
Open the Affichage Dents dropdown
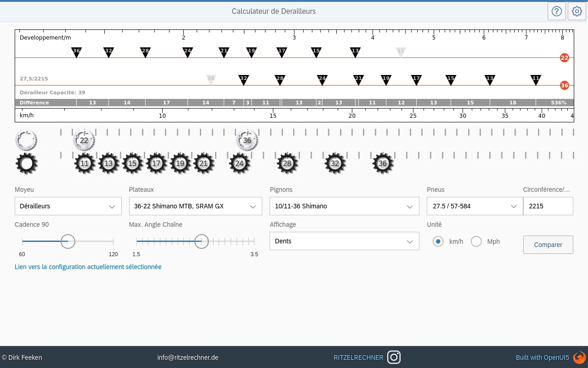pyautogui.click(x=344, y=241)
